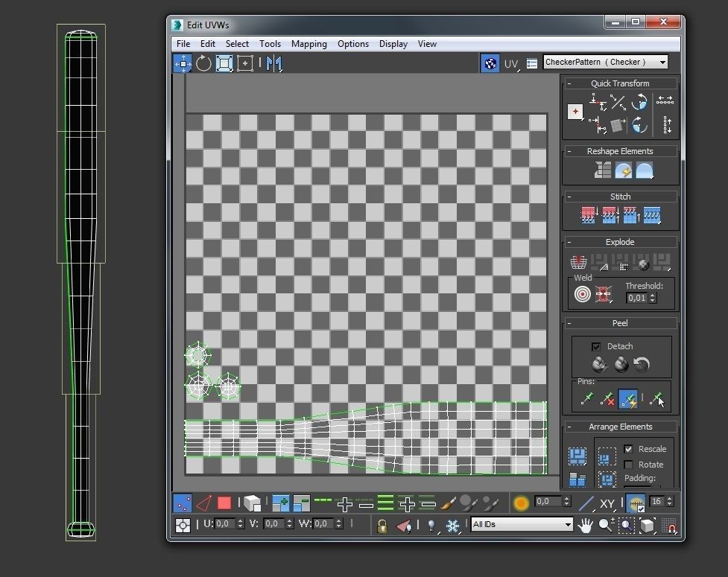Image resolution: width=728 pixels, height=577 pixels.
Task: Collapse the Peel rollout
Action: [x=569, y=323]
